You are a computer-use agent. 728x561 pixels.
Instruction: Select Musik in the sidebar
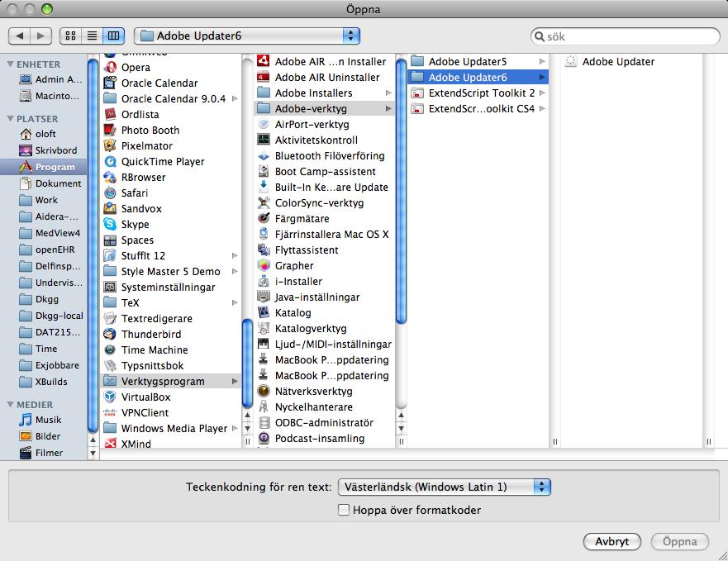click(44, 420)
